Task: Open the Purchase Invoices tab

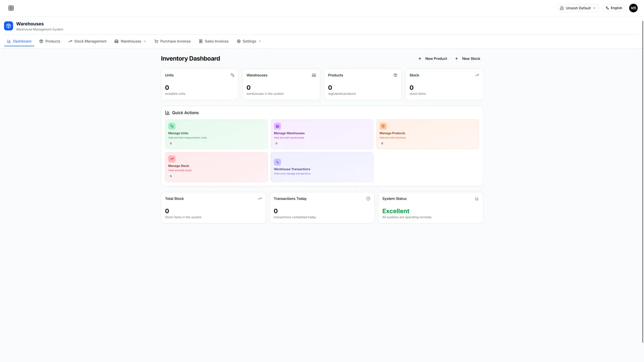Action: [173, 41]
